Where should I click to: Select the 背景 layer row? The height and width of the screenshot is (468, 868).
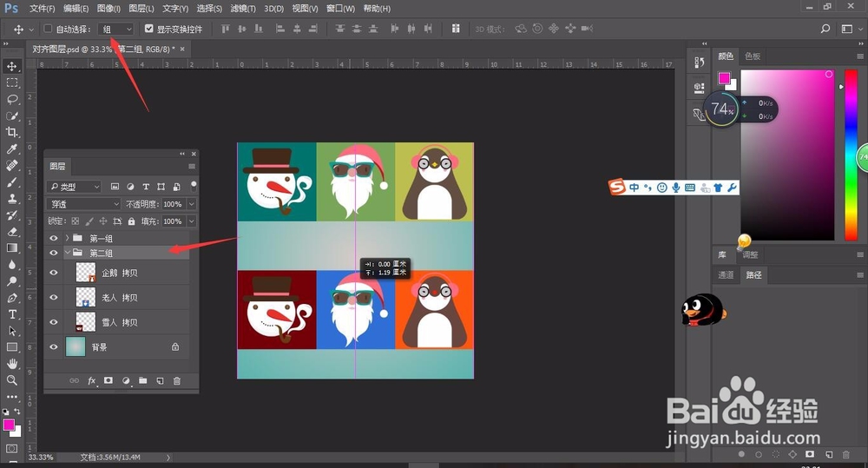click(x=116, y=347)
